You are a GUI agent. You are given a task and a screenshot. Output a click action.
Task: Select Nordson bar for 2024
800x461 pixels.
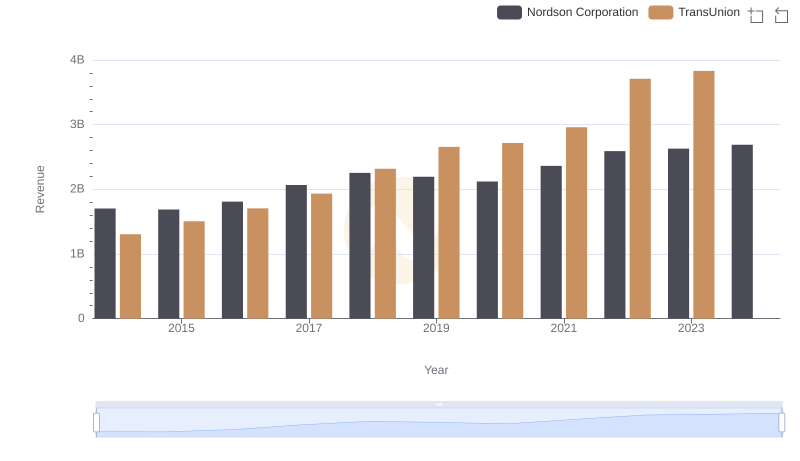click(x=742, y=232)
